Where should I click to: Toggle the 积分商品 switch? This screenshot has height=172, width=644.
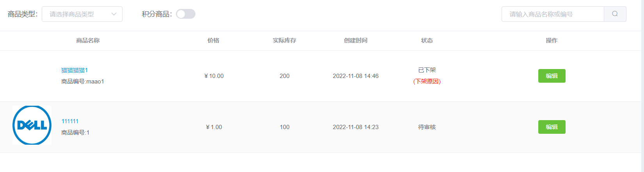186,14
